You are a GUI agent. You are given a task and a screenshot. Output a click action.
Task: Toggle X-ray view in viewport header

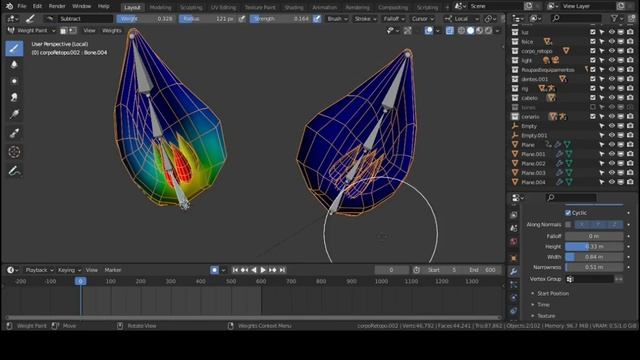[449, 31]
